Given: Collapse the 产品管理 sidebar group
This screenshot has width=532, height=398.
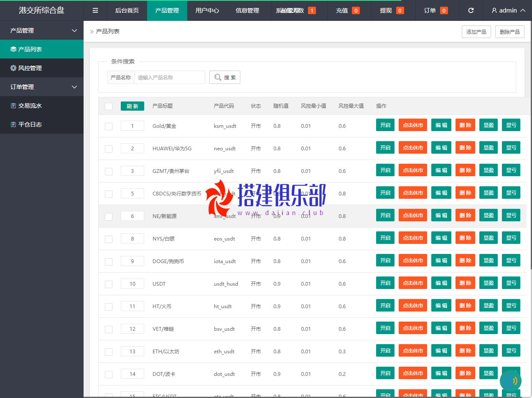Looking at the screenshot, I should (x=42, y=30).
